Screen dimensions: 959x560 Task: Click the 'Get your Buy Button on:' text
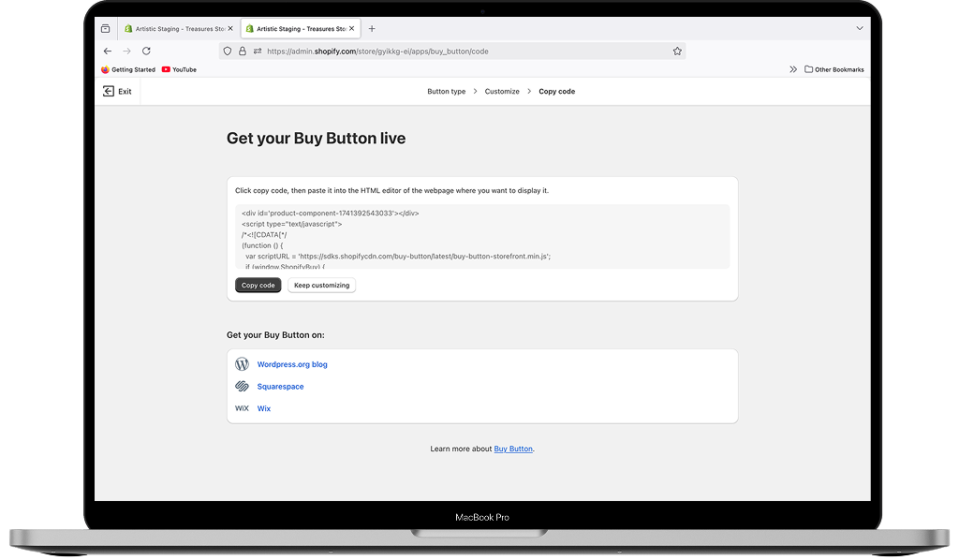click(x=276, y=335)
